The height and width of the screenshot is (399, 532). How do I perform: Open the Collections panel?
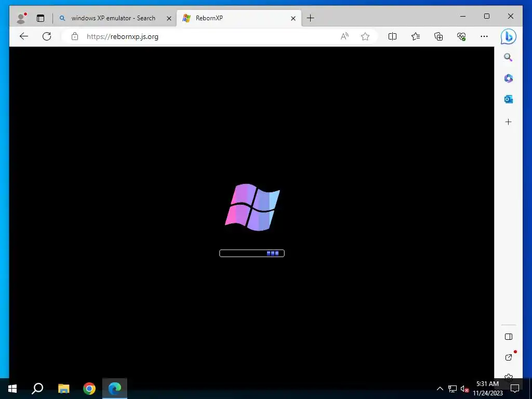coord(438,36)
